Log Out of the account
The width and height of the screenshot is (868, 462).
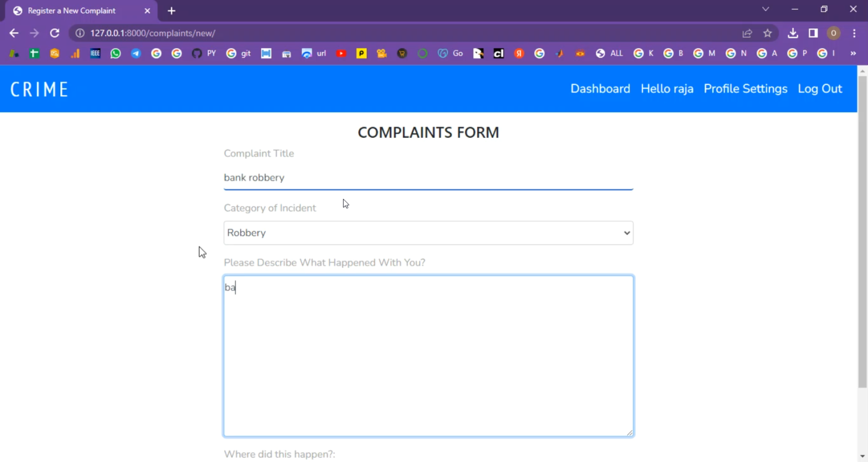(820, 88)
